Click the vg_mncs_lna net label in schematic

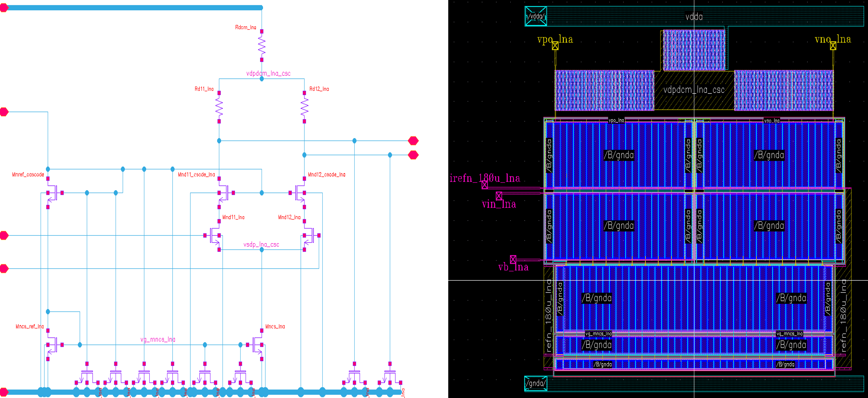click(158, 339)
